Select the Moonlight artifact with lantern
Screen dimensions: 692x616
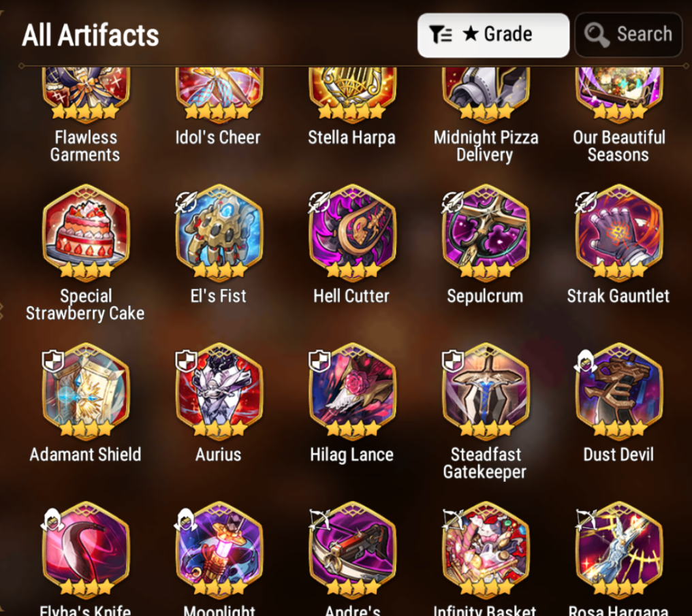[219, 550]
